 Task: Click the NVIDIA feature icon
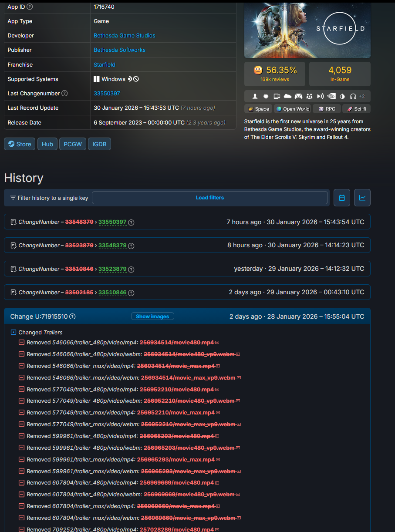point(331,96)
